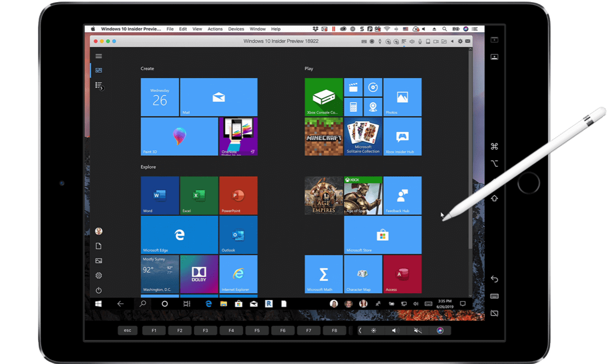
Task: Toggle the Command modifier key
Action: point(494,146)
